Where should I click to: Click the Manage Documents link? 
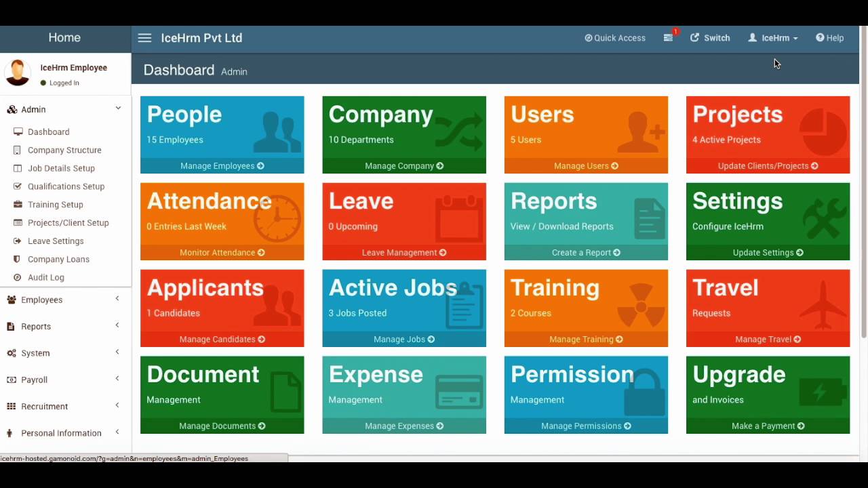coord(222,426)
